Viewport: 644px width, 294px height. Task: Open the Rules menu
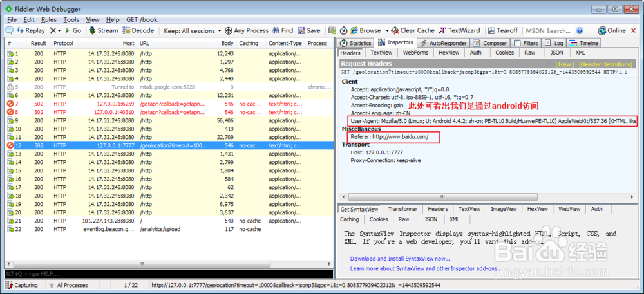[49, 19]
